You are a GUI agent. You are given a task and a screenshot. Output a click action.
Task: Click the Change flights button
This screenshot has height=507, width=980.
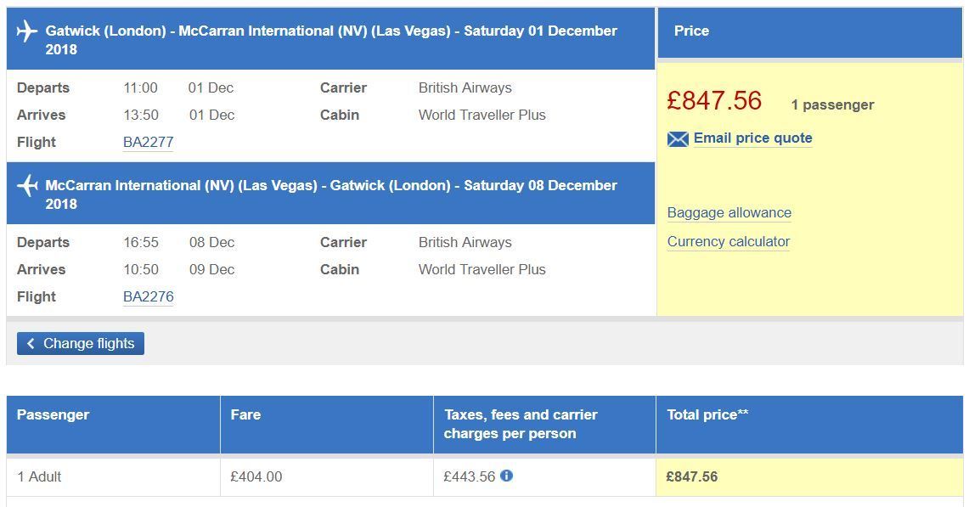[81, 344]
